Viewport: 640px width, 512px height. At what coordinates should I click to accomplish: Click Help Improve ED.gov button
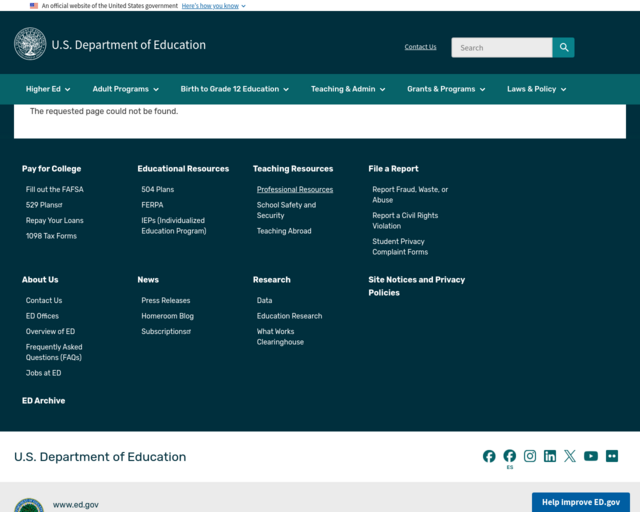pos(581,502)
